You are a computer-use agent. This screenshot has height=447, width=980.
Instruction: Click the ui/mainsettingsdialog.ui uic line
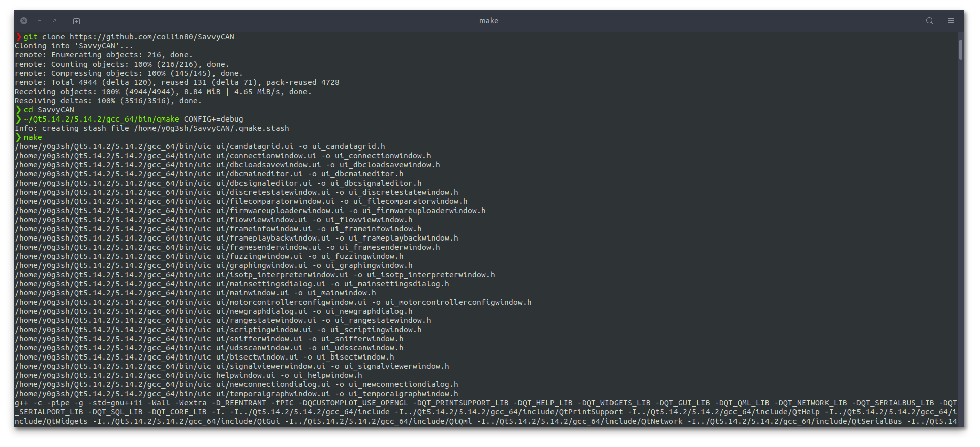click(x=232, y=284)
